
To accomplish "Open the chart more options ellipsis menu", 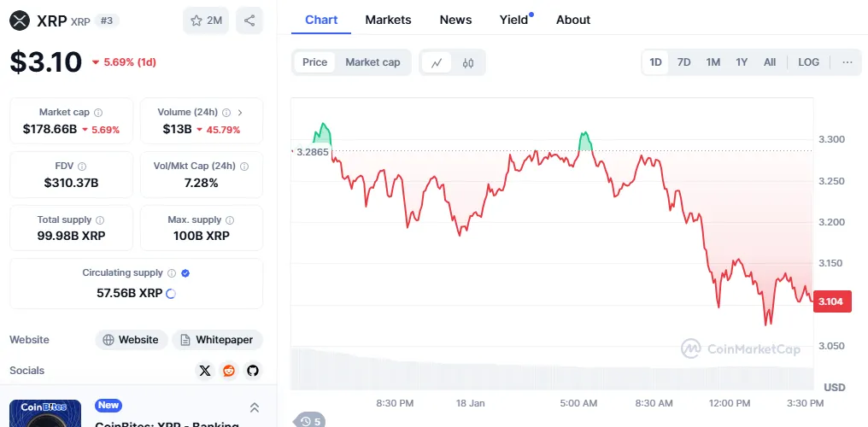I will click(x=847, y=62).
